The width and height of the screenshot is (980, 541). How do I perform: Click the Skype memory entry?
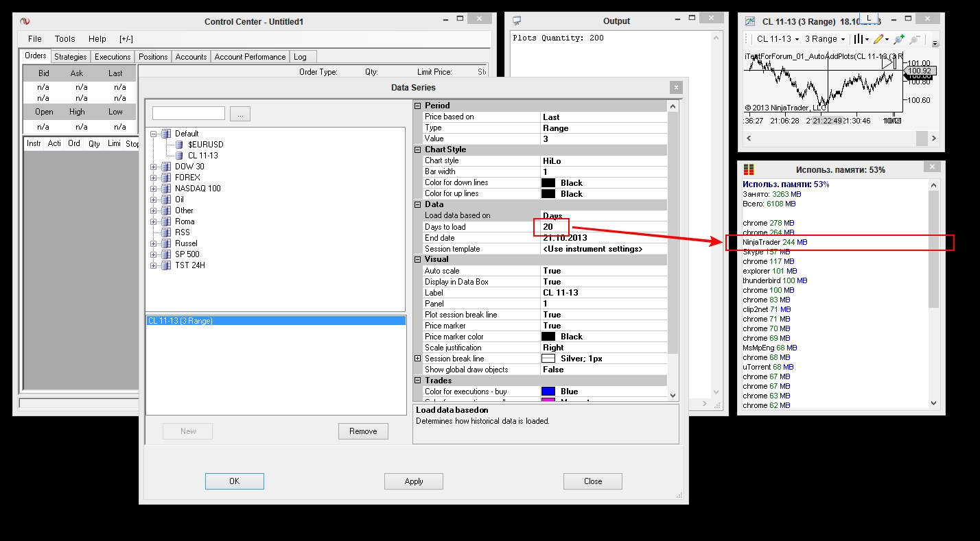[x=768, y=252]
